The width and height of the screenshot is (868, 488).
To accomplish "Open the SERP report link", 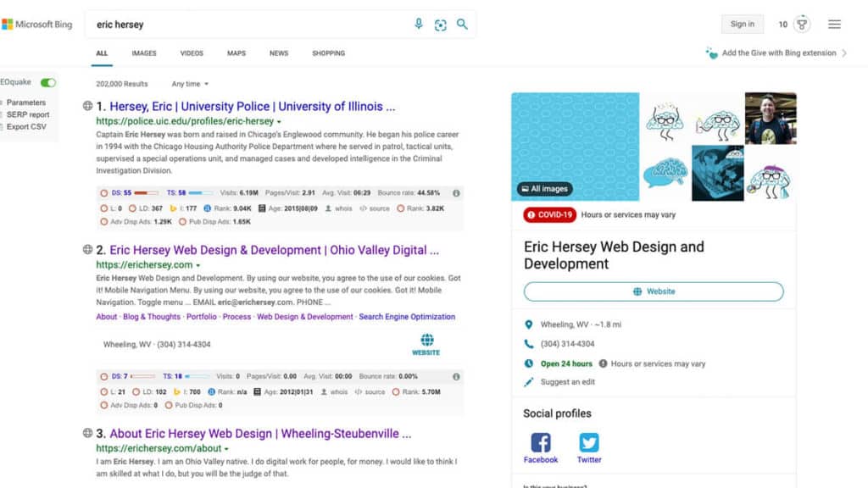I will (28, 114).
